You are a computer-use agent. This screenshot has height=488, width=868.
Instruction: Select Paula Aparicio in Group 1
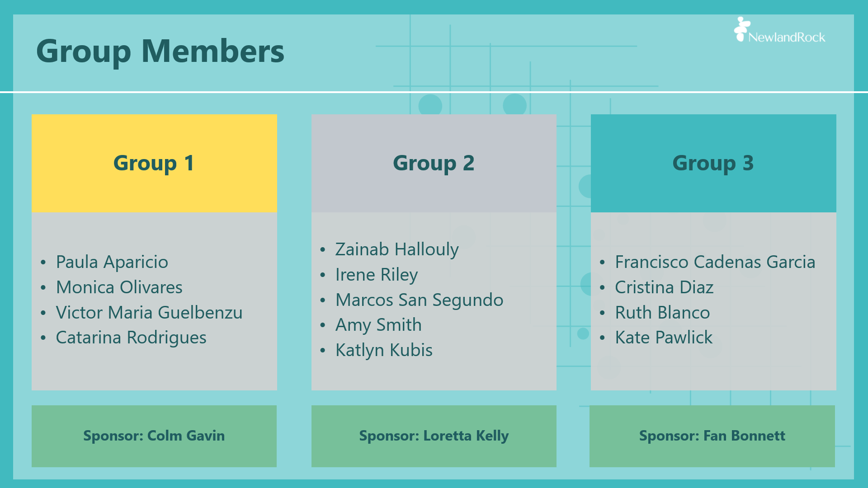click(112, 262)
